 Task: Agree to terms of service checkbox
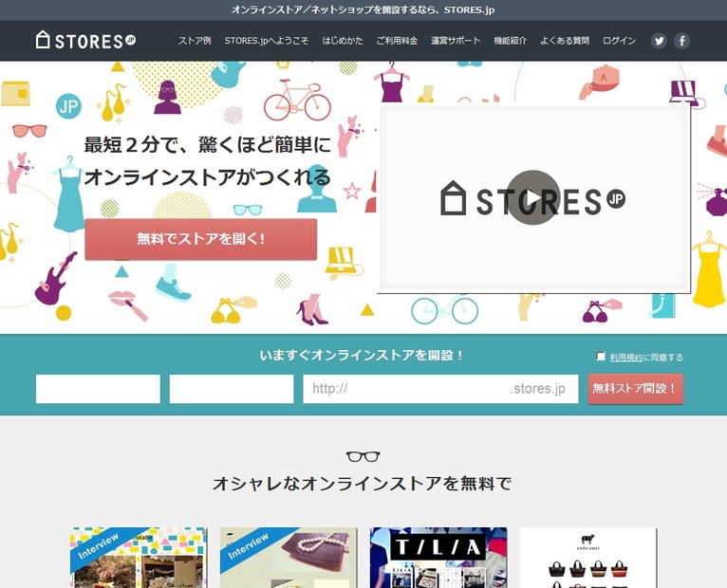click(601, 357)
